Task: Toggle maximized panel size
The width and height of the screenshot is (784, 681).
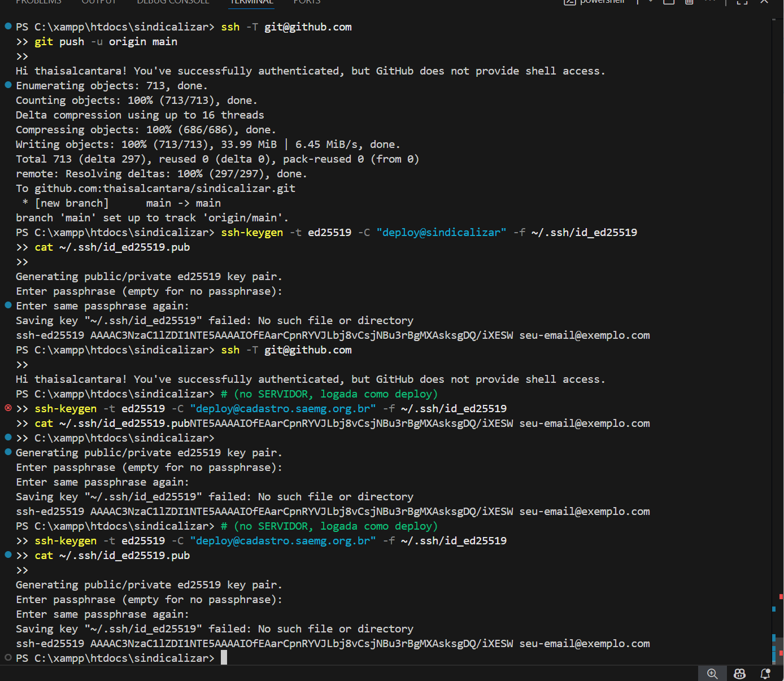Action: 742,2
